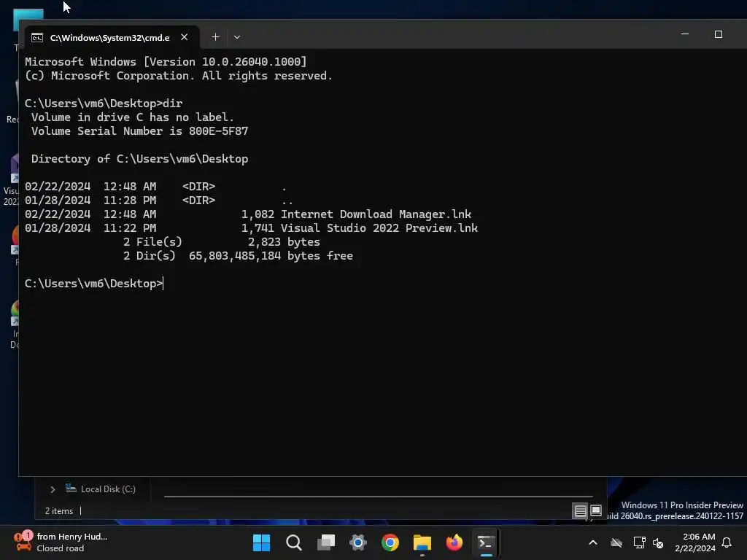This screenshot has height=560, width=747.
Task: Click the OneDrive cloud tray icon
Action: coord(616,542)
